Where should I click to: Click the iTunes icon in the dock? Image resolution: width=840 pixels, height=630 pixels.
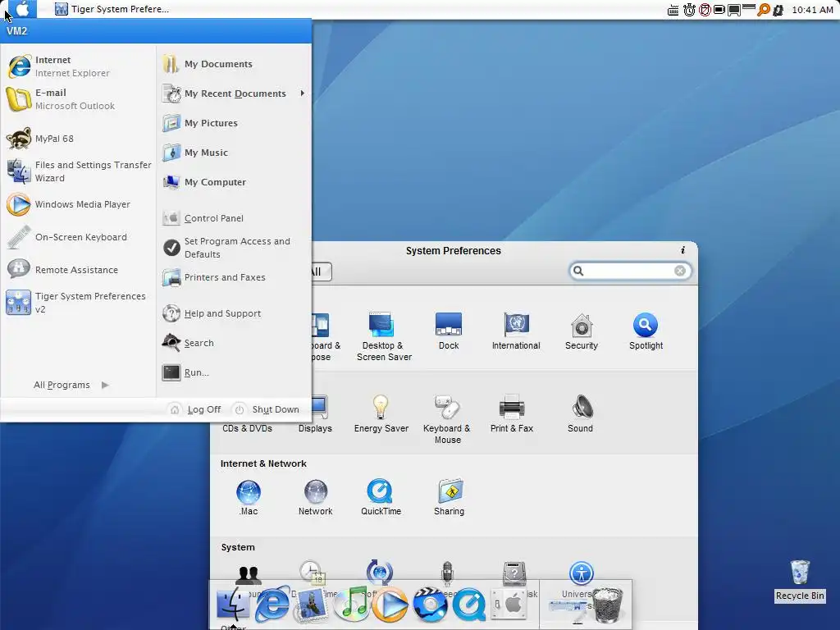(351, 603)
